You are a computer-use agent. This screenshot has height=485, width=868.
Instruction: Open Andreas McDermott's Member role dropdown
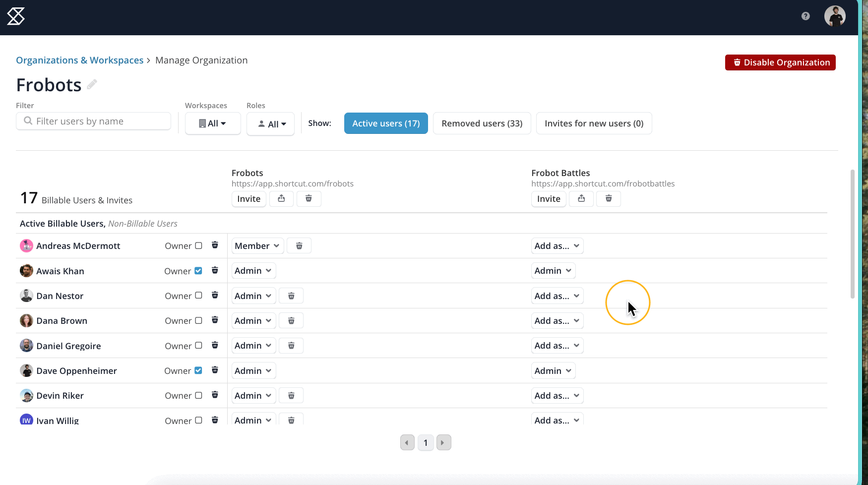[x=257, y=246]
